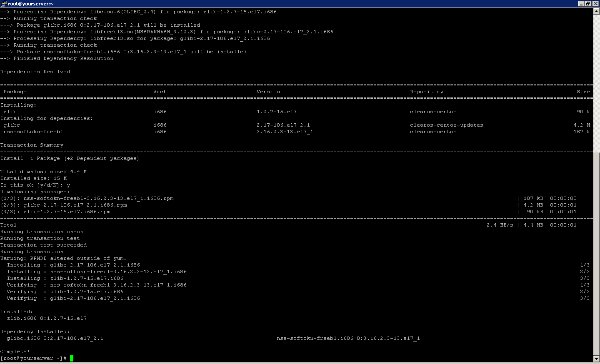
Task: Click version '2.17-106.el7_2.1' in the table
Action: (283, 125)
